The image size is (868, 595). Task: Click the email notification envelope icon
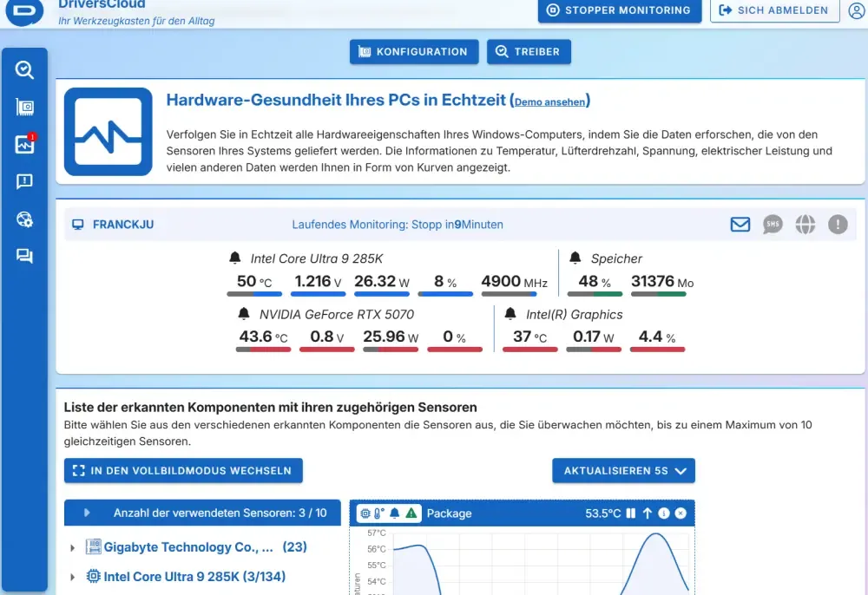coord(740,225)
